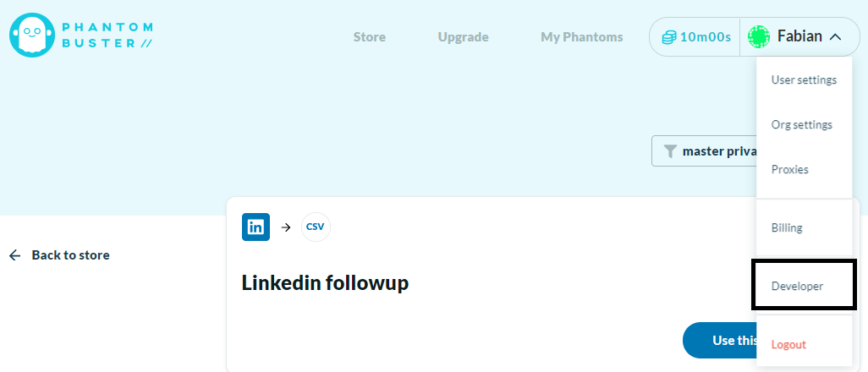
Task: Click the CSV output badge icon
Action: pos(316,227)
